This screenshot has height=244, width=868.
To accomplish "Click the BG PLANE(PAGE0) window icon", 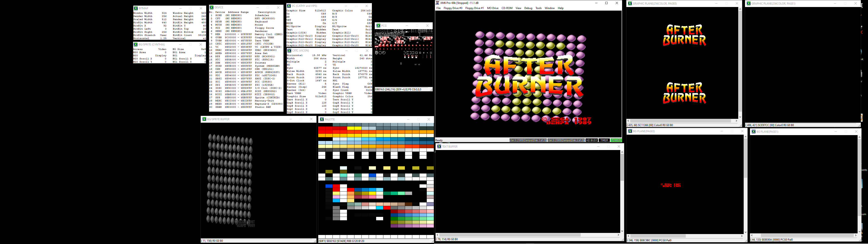I will pos(630,131).
